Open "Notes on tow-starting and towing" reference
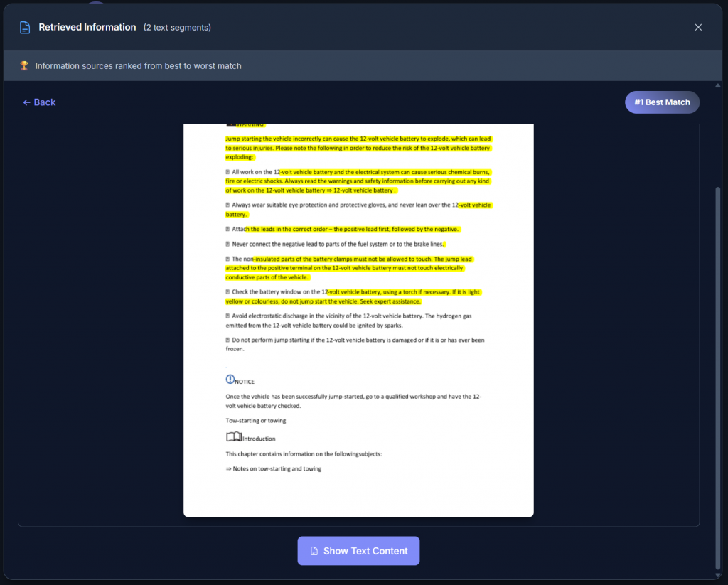Screen dimensions: 728x585 274,468
